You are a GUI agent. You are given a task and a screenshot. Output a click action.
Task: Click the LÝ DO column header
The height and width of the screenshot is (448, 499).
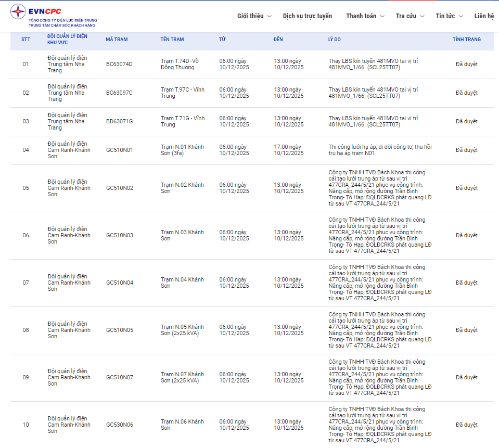[335, 40]
